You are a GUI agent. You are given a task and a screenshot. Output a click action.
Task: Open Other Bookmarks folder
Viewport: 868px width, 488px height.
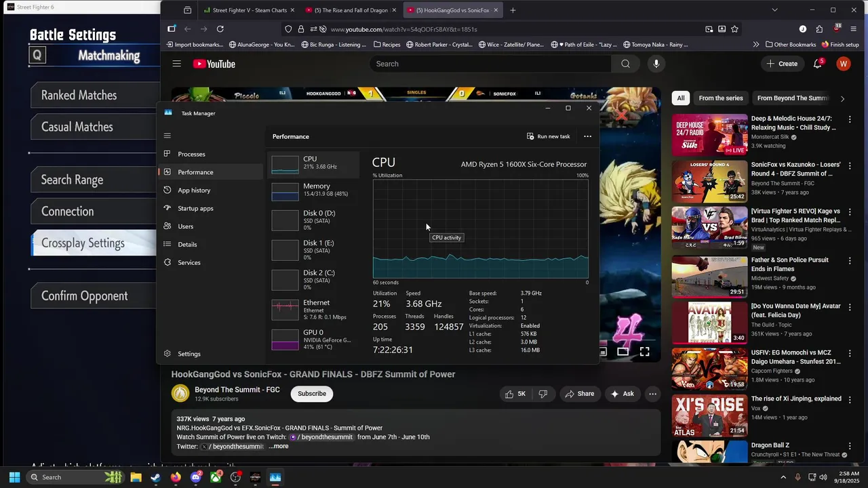791,45
